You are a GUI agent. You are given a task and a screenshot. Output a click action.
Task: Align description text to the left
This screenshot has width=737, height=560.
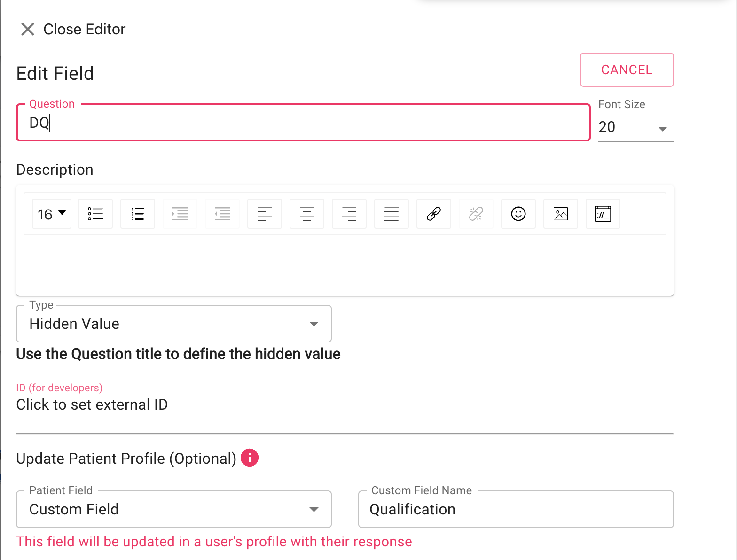click(x=265, y=214)
